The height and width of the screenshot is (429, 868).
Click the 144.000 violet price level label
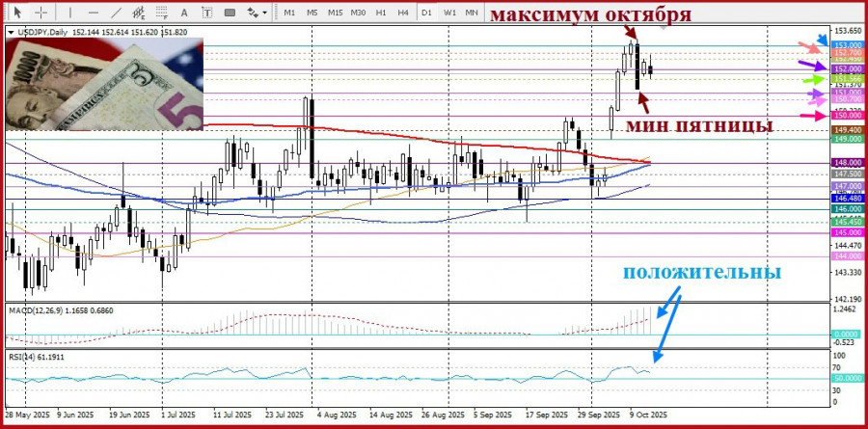tap(848, 256)
